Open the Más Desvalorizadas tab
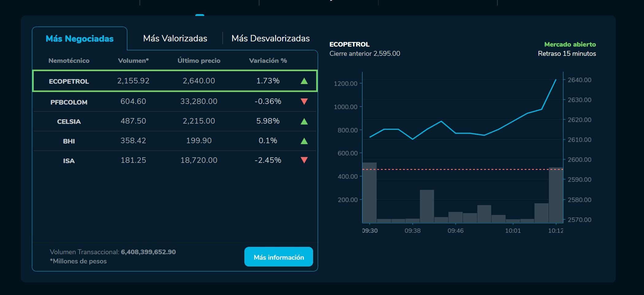Viewport: 644px width, 295px height. pyautogui.click(x=270, y=38)
